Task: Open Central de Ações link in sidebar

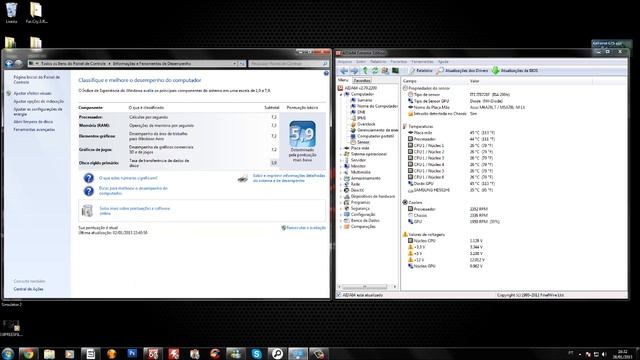Action: (28, 289)
